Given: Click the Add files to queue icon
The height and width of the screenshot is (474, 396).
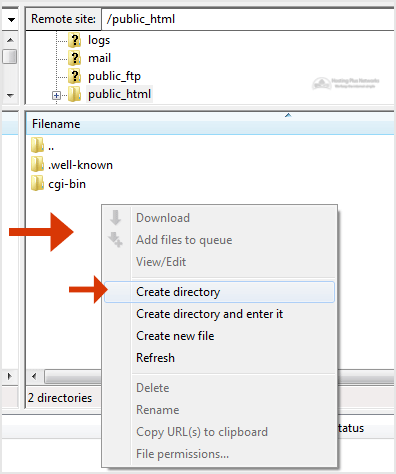Looking at the screenshot, I should click(115, 239).
